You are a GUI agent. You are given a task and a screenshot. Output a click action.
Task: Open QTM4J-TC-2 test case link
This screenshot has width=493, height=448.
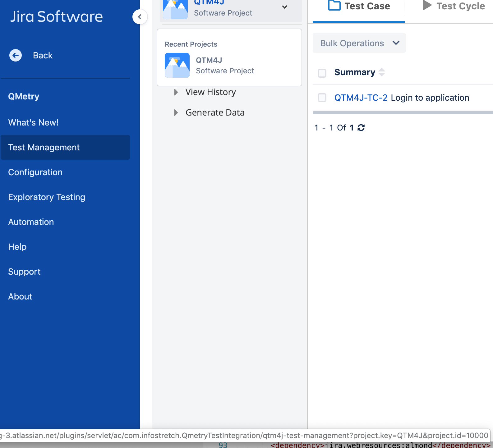pos(361,98)
